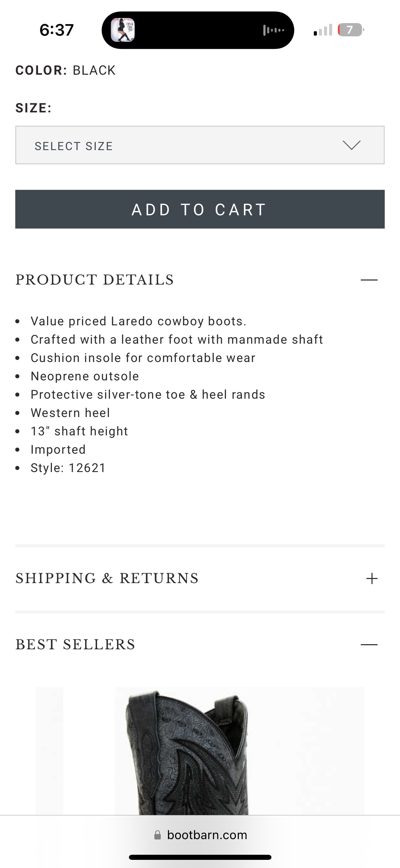Tap the Shipping & Returns heading
This screenshot has height=868, width=400.
[107, 578]
